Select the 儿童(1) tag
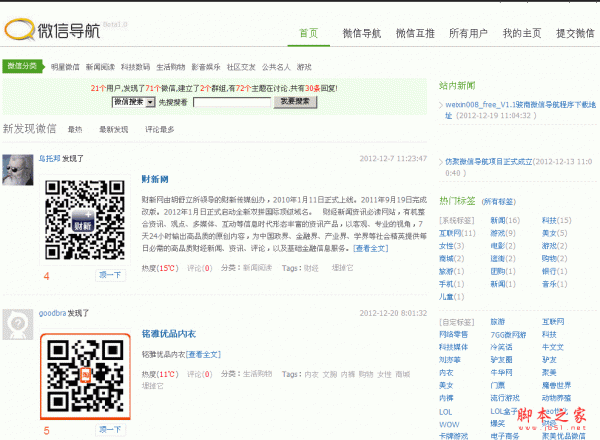600x440 pixels. click(x=452, y=297)
